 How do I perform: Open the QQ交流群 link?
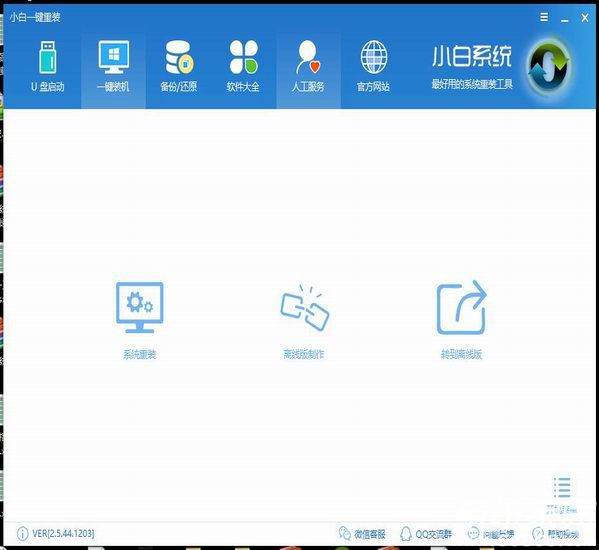click(x=426, y=534)
